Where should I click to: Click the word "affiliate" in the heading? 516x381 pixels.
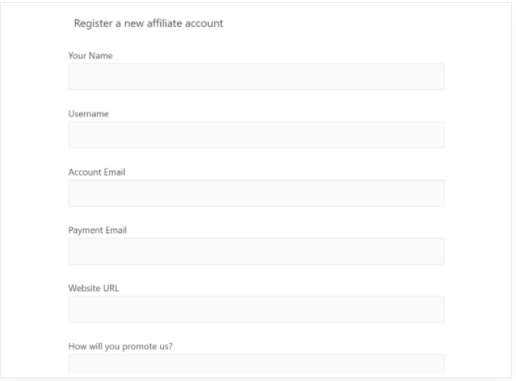coord(164,23)
